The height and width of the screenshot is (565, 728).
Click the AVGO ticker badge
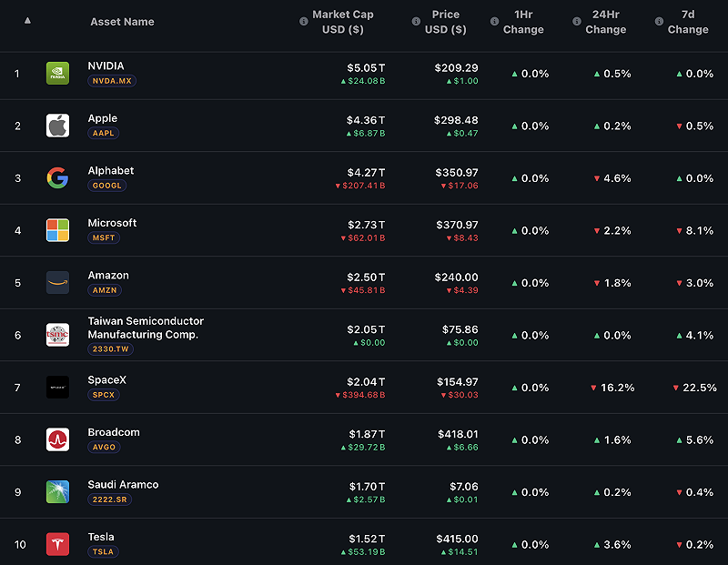point(104,447)
